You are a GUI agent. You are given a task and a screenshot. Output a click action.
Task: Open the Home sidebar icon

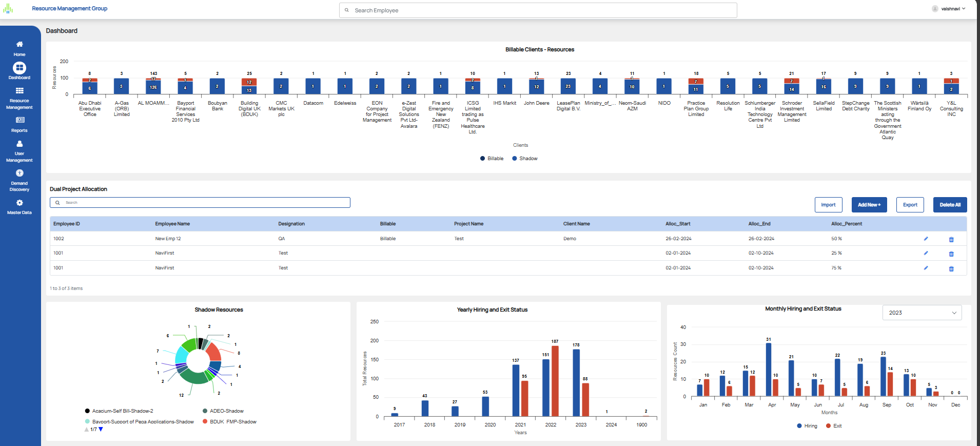pyautogui.click(x=19, y=45)
